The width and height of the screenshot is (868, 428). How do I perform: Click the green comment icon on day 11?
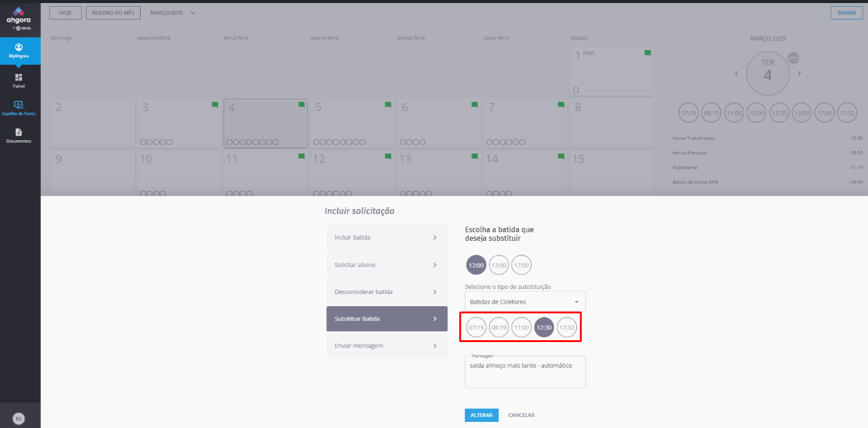(x=302, y=157)
